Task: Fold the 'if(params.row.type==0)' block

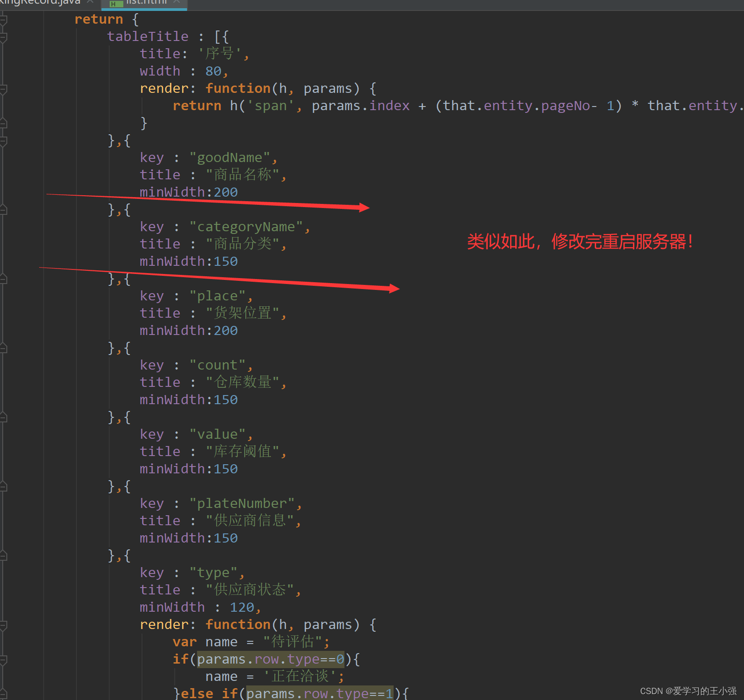Action: tap(3, 659)
